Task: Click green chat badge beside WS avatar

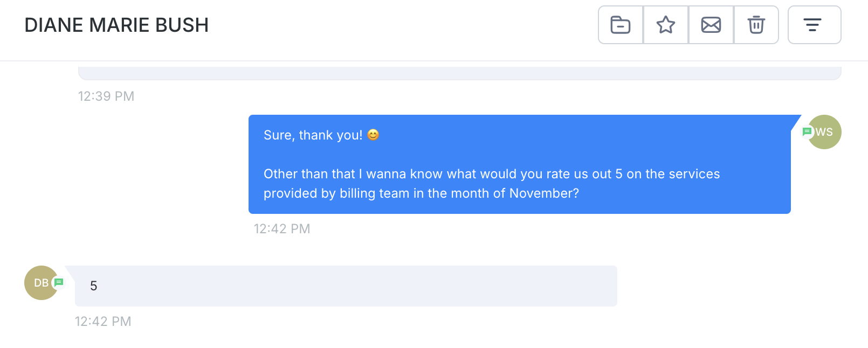Action: tap(807, 131)
